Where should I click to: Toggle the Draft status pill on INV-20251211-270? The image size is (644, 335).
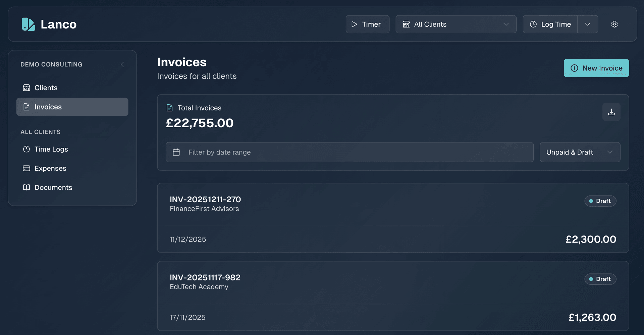pyautogui.click(x=600, y=201)
